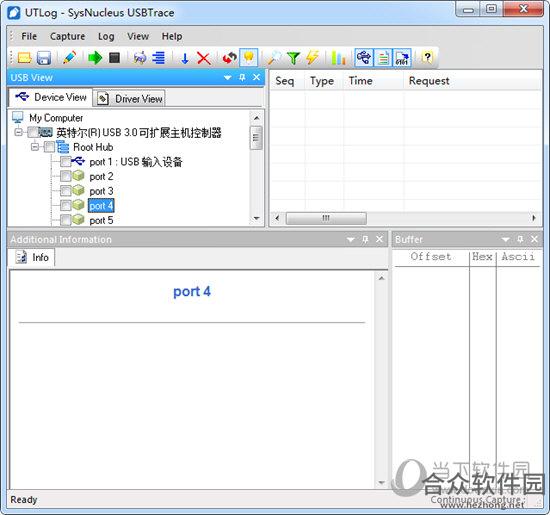Stop capture with the black square icon
550x515 pixels.
(x=114, y=58)
